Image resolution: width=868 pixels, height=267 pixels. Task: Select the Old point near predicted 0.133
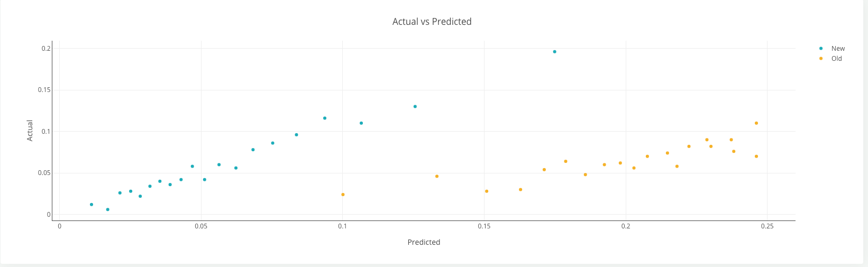click(437, 176)
